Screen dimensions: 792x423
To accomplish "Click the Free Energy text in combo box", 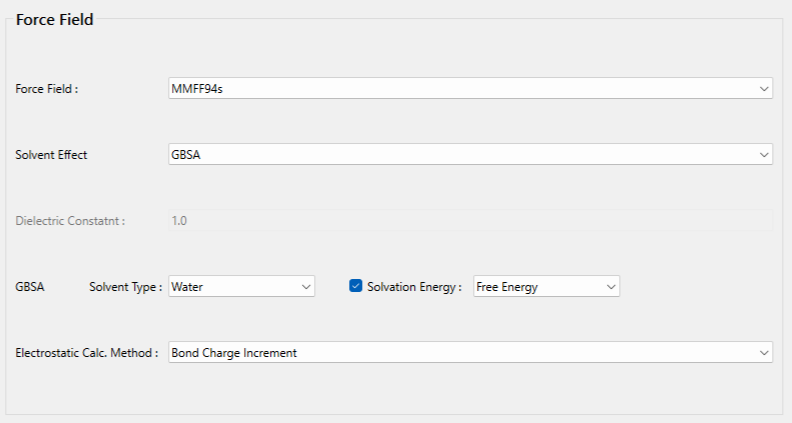I will coord(507,287).
